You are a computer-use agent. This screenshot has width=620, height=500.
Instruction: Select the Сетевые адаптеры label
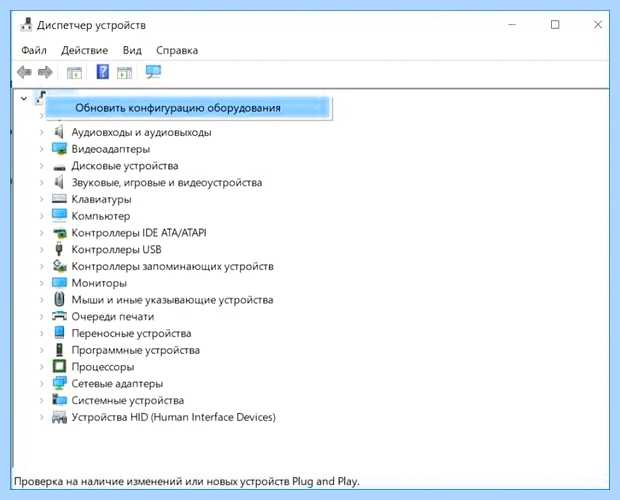point(117,383)
